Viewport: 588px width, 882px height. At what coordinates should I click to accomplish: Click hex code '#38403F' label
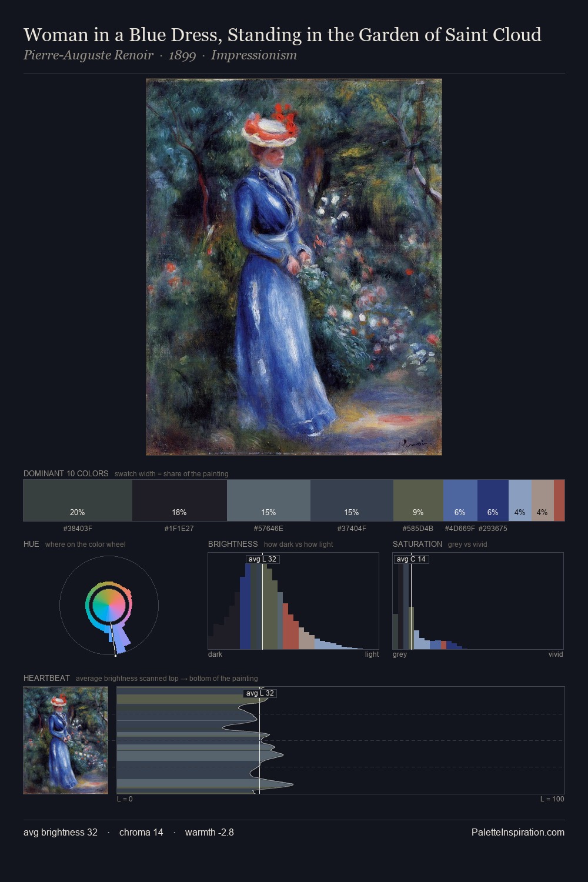(x=78, y=529)
